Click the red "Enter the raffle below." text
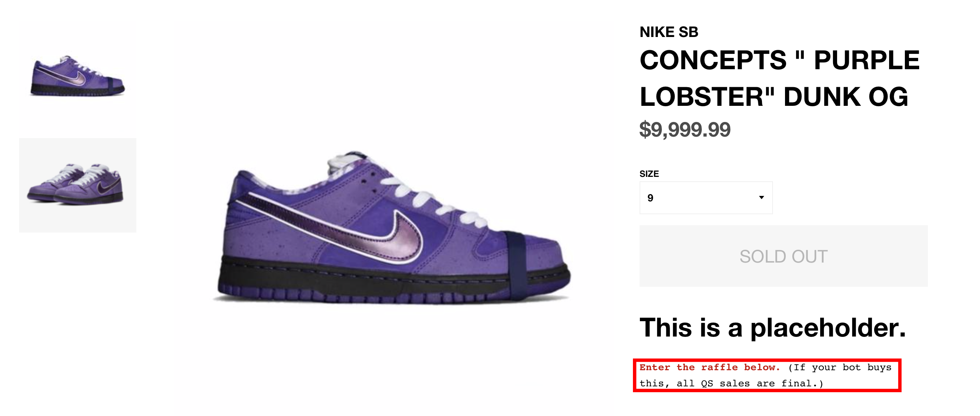980x416 pixels. pyautogui.click(x=710, y=367)
